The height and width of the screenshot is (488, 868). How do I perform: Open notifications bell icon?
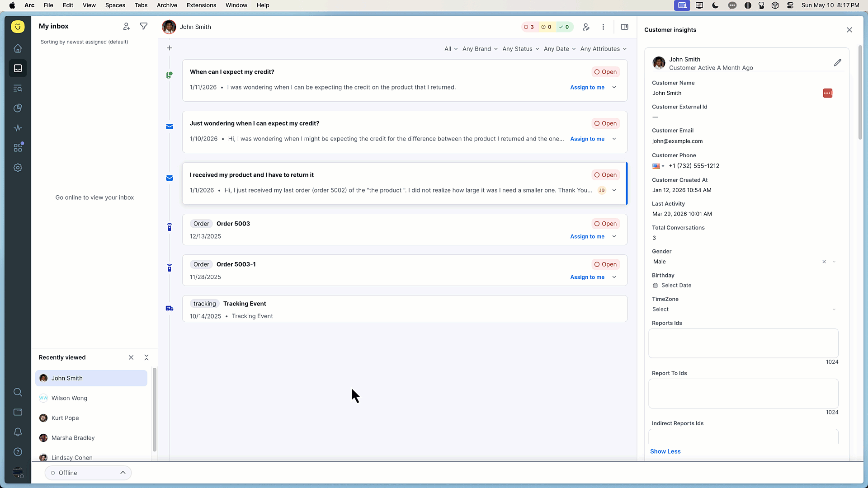tap(18, 432)
